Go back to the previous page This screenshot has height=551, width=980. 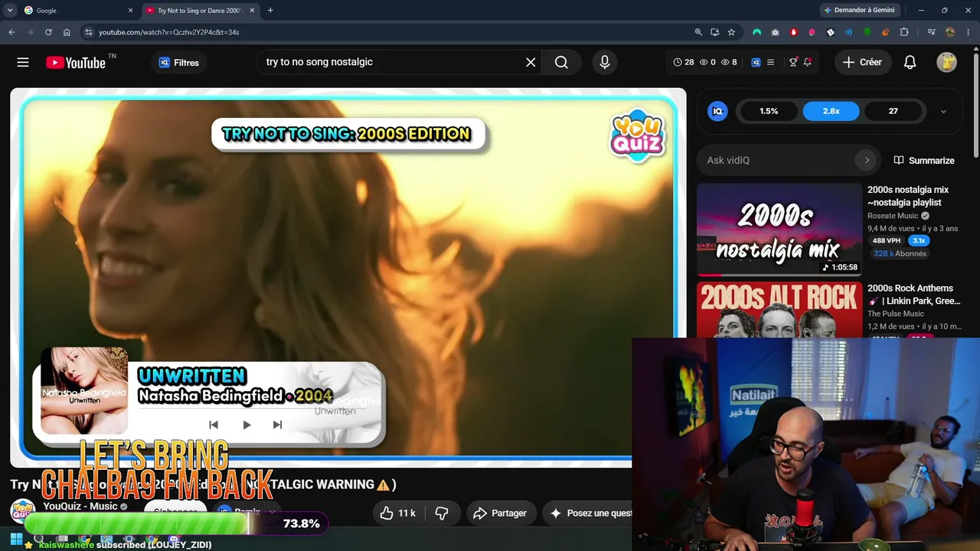11,32
